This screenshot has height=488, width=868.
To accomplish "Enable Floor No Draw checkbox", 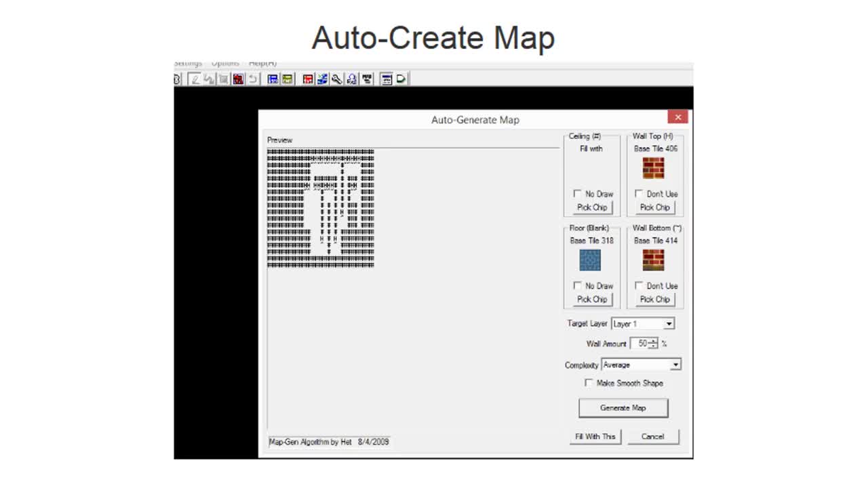I will 578,286.
